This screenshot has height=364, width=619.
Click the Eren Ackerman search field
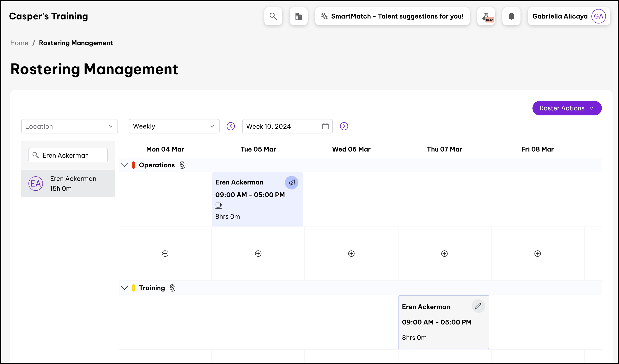coord(71,155)
